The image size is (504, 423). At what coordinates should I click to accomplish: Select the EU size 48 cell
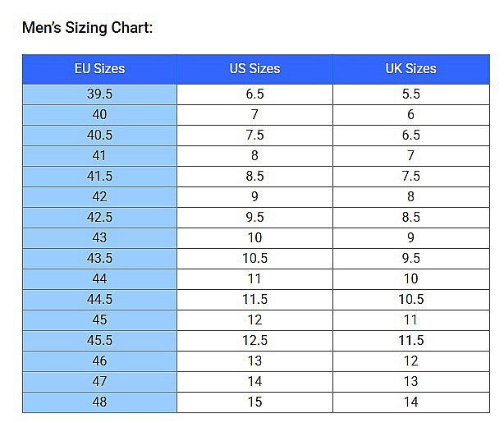99,402
